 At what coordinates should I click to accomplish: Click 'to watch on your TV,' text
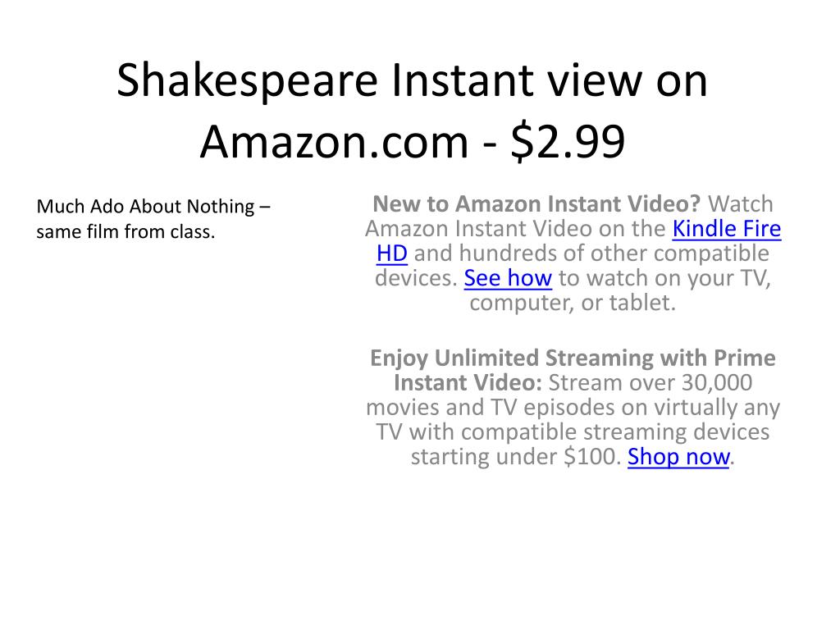pyautogui.click(x=664, y=278)
